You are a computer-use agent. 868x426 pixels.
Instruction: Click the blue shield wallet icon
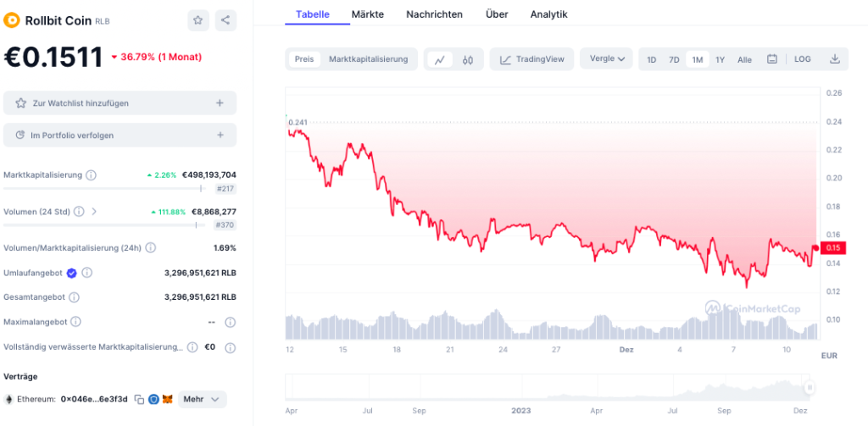(153, 399)
